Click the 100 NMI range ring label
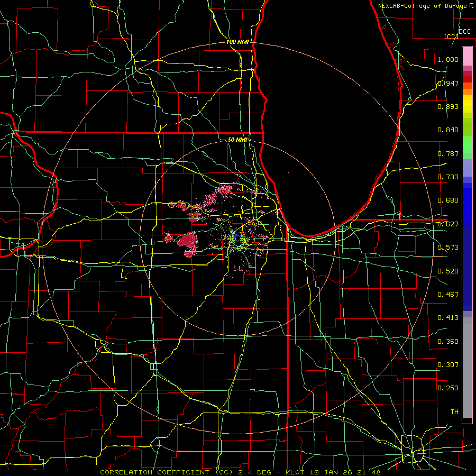This screenshot has width=476, height=476. tap(237, 42)
